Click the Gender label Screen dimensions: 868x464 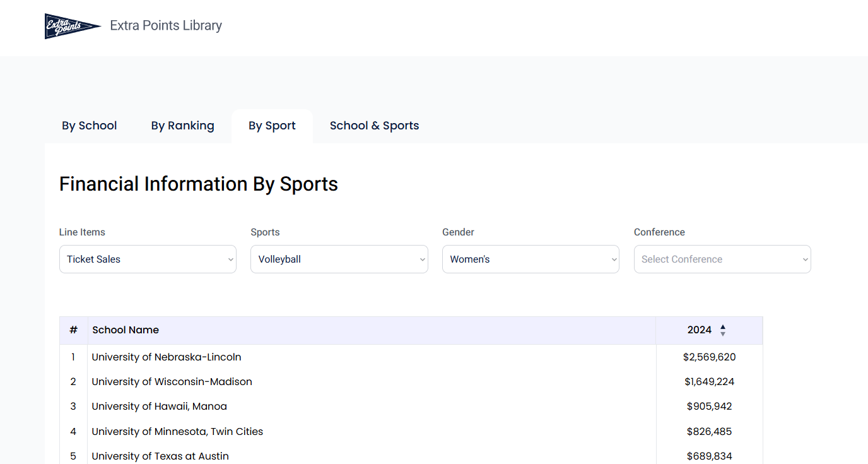point(458,232)
